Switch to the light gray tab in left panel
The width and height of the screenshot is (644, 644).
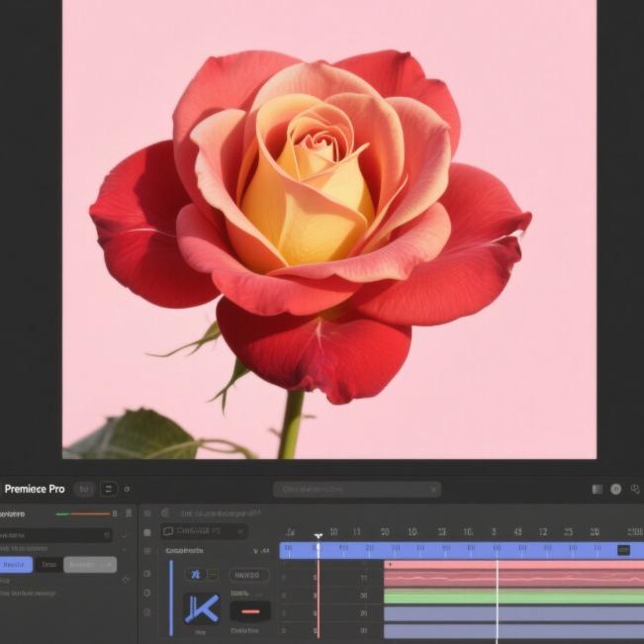tap(89, 564)
